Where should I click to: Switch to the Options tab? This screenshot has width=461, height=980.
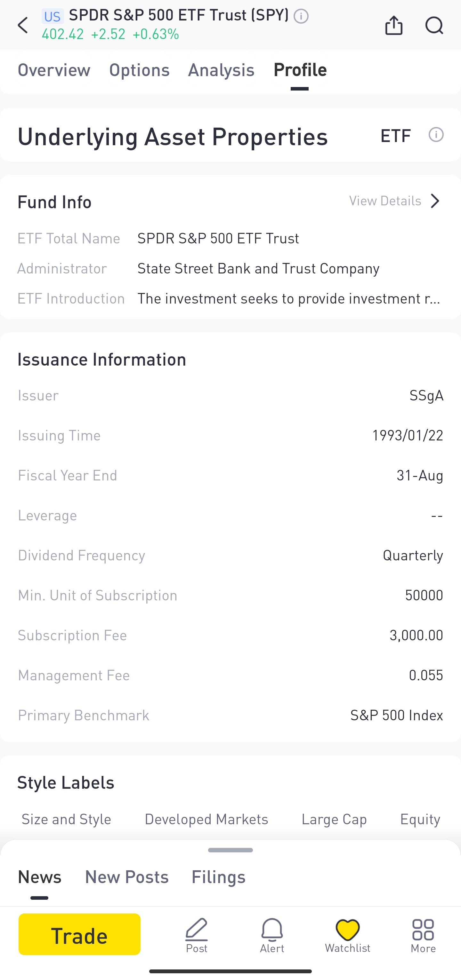coord(139,70)
